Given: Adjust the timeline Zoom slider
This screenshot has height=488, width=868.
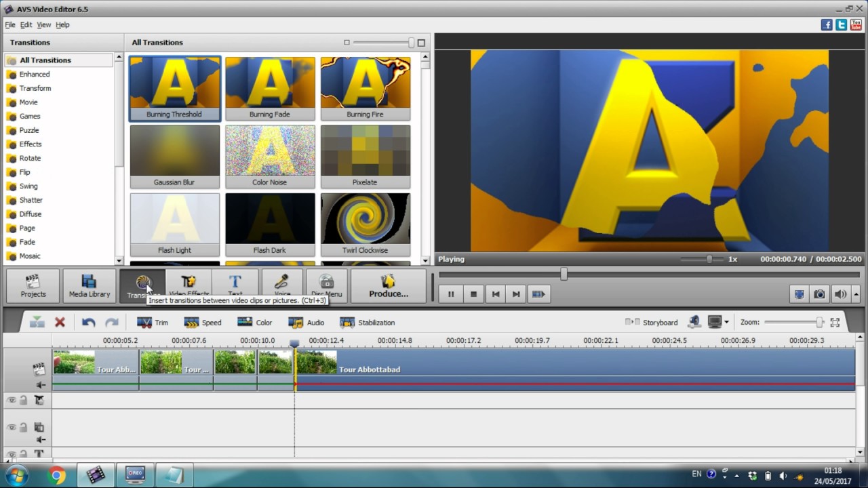Looking at the screenshot, I should tap(819, 323).
